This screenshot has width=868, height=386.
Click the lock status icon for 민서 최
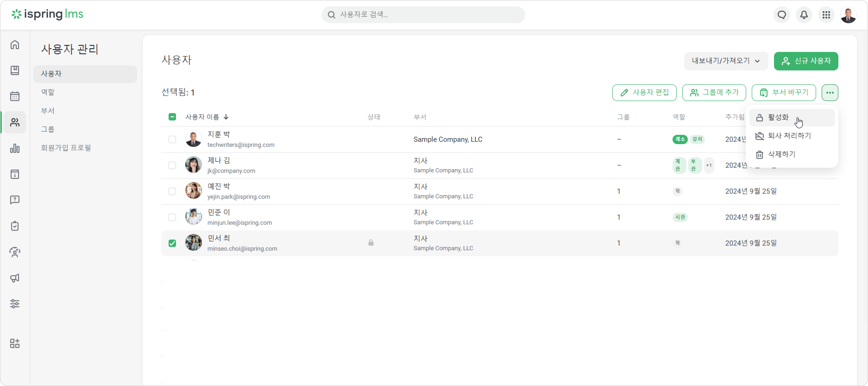371,243
